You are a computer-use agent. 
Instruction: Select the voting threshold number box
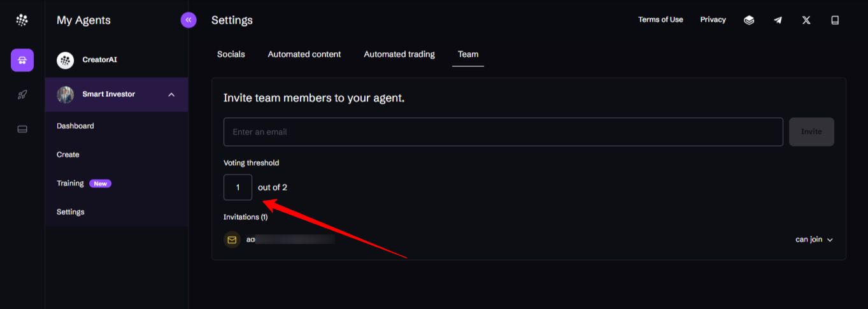[x=238, y=187]
